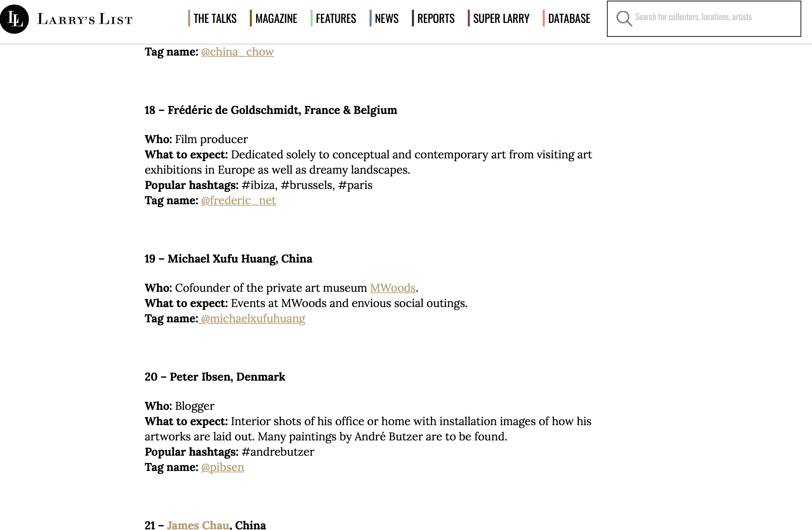Viewport: 812px width, 530px height.
Task: Open the Magazine section
Action: click(276, 18)
